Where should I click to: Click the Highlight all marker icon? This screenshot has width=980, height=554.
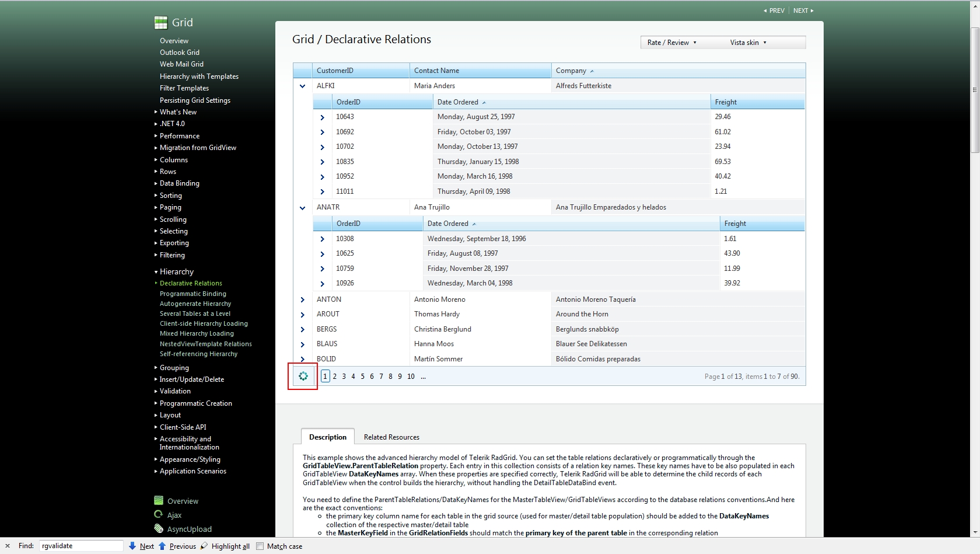coord(204,546)
